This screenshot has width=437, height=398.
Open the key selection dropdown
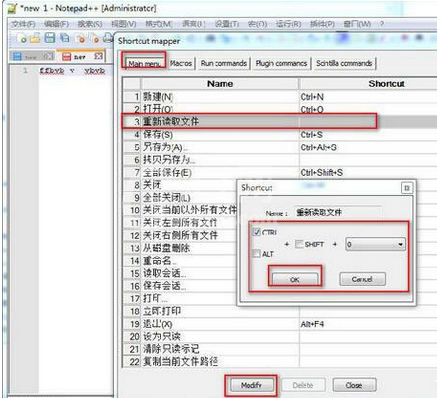[x=376, y=244]
